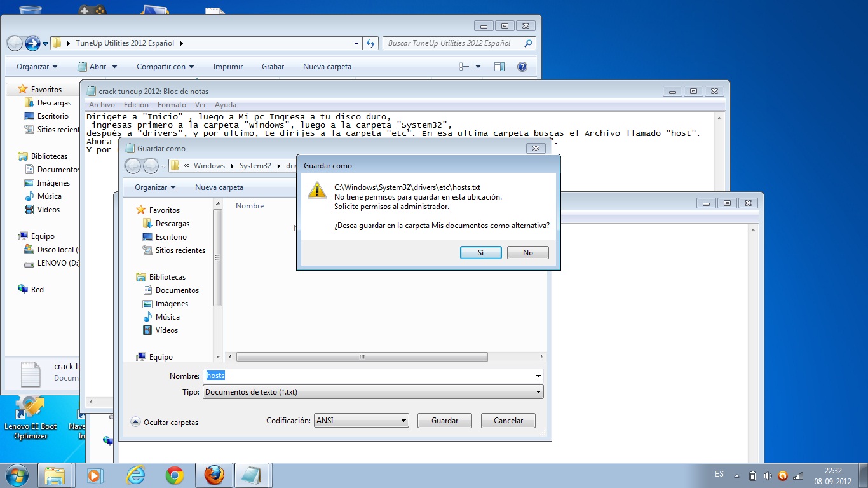This screenshot has width=868, height=488.
Task: Click Notepad taskbar button
Action: [x=252, y=475]
